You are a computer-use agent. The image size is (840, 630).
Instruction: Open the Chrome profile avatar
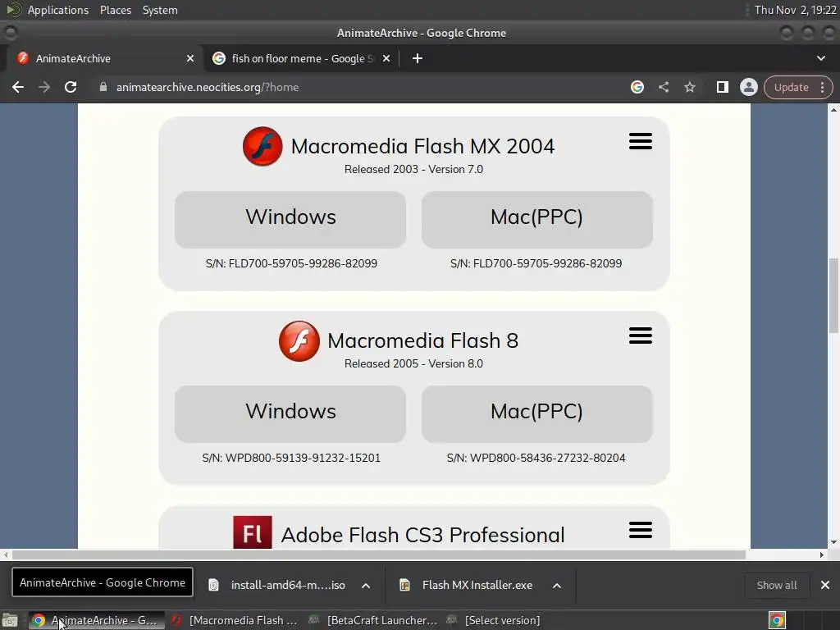tap(748, 87)
